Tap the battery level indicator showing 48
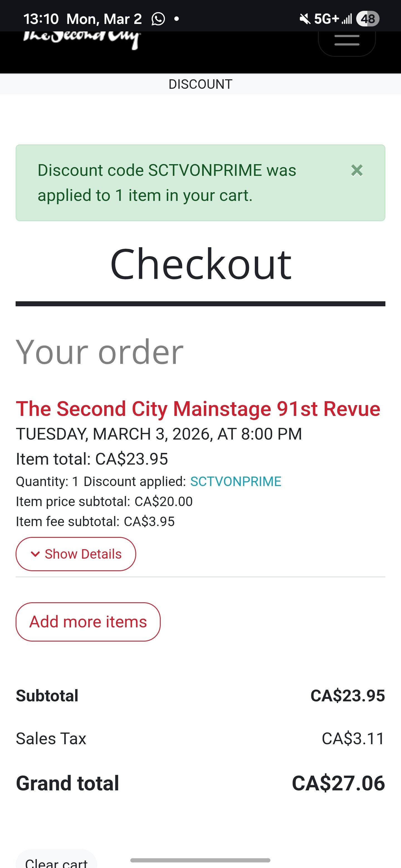Screen dimensions: 401x868 pyautogui.click(x=368, y=19)
